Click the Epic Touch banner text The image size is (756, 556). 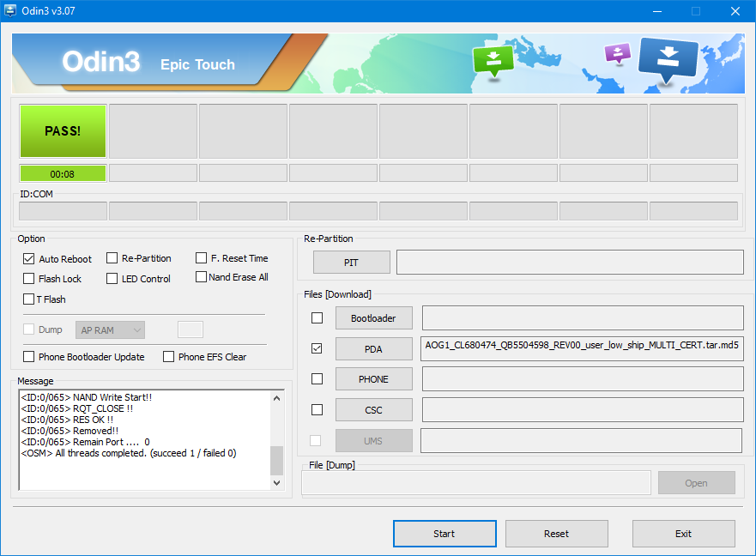pyautogui.click(x=197, y=64)
